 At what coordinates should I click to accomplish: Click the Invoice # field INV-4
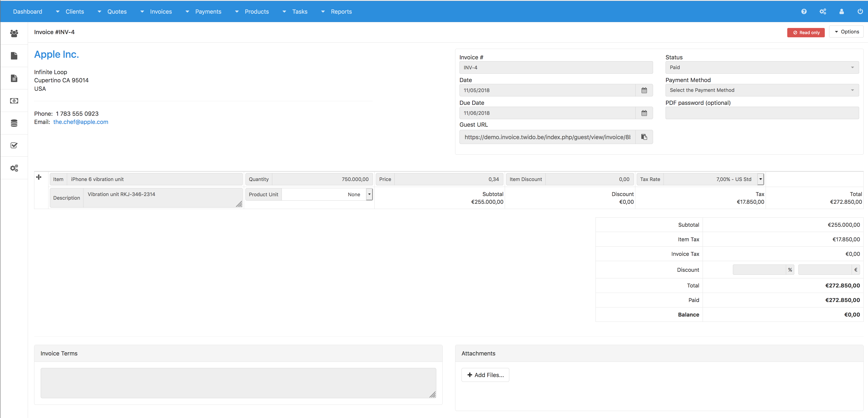point(556,67)
